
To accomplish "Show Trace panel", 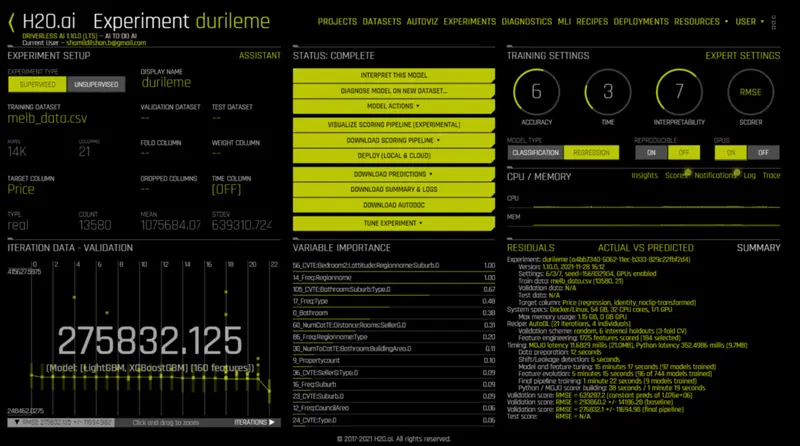I will (x=771, y=176).
